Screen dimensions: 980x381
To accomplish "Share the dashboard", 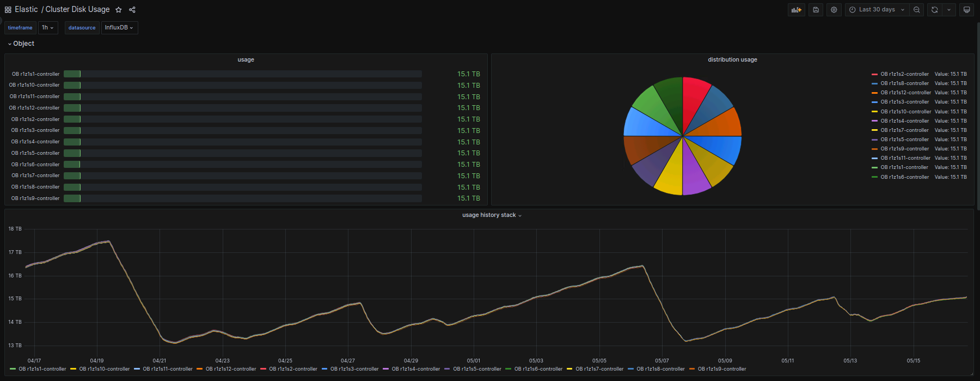I will pos(132,10).
